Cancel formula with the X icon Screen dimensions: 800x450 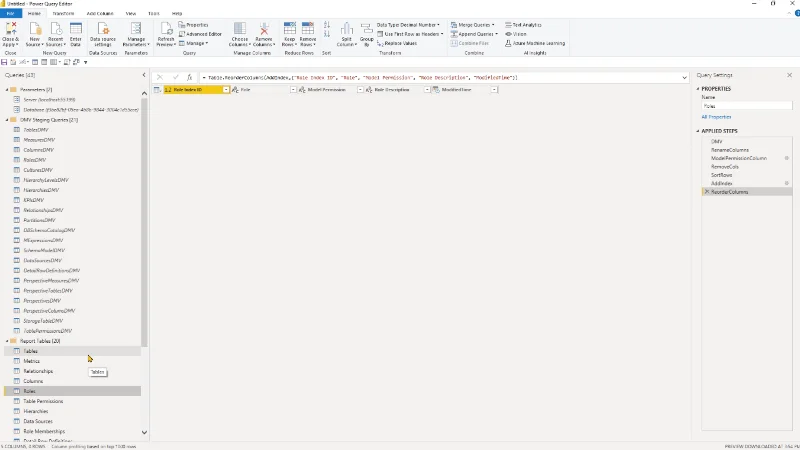(x=160, y=78)
